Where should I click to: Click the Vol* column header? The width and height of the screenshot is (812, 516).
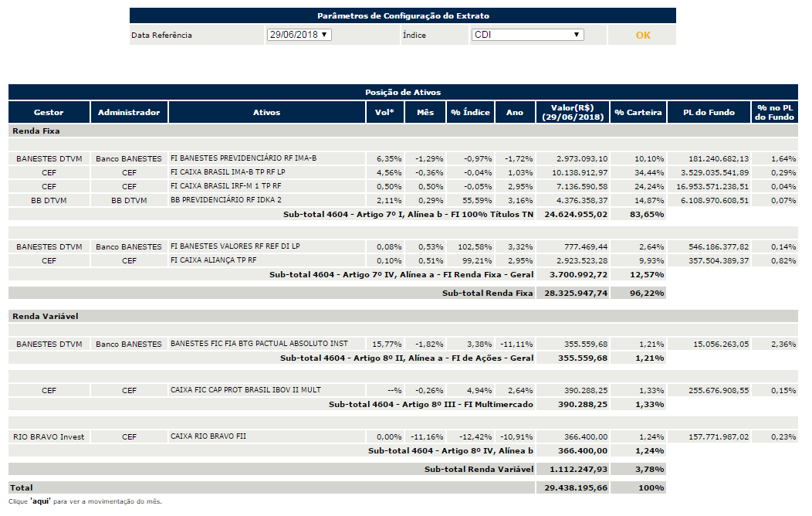pyautogui.click(x=384, y=113)
